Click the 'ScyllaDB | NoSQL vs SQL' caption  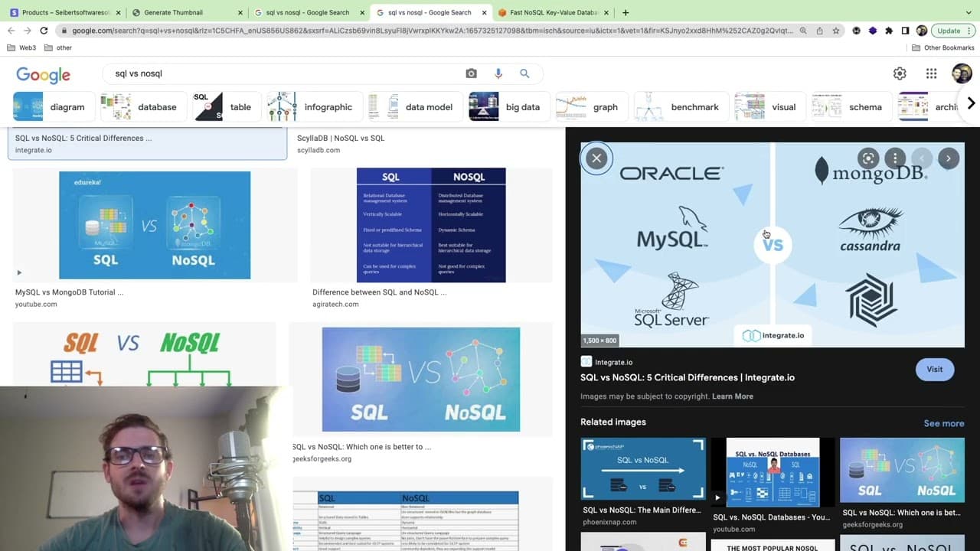(341, 138)
